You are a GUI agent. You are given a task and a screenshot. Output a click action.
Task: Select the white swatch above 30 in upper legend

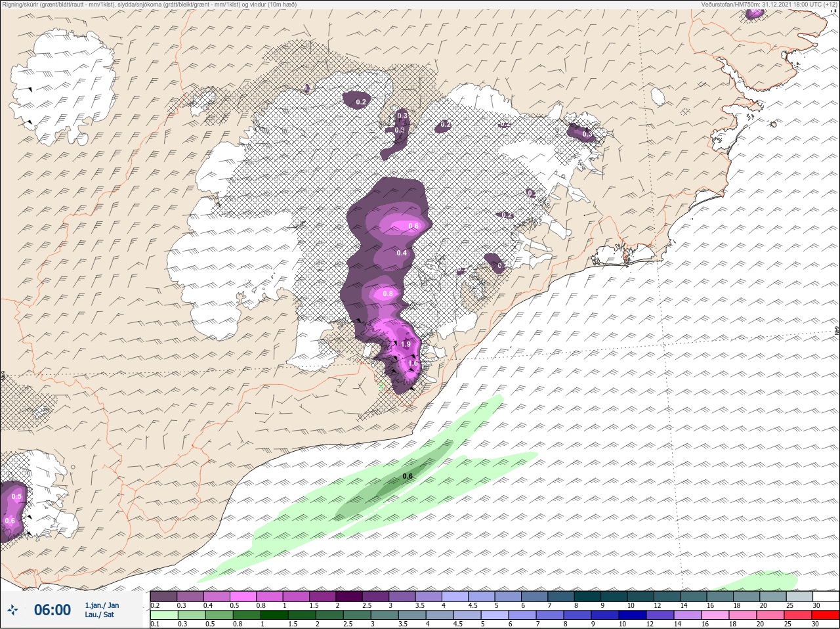826,596
